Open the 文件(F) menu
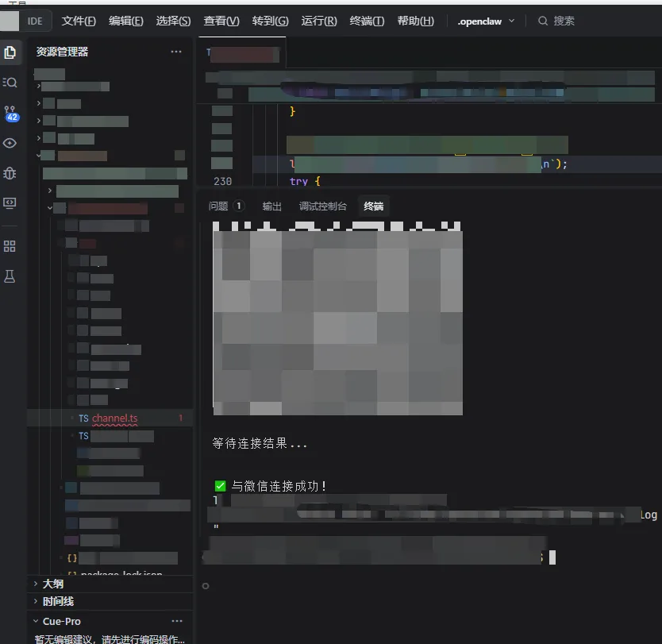The image size is (662, 644). point(79,21)
